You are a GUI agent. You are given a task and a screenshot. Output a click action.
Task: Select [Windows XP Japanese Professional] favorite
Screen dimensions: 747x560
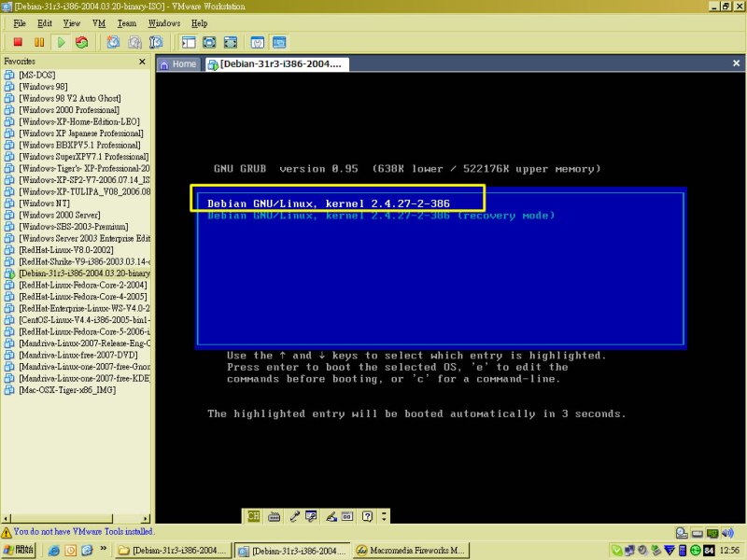click(81, 133)
